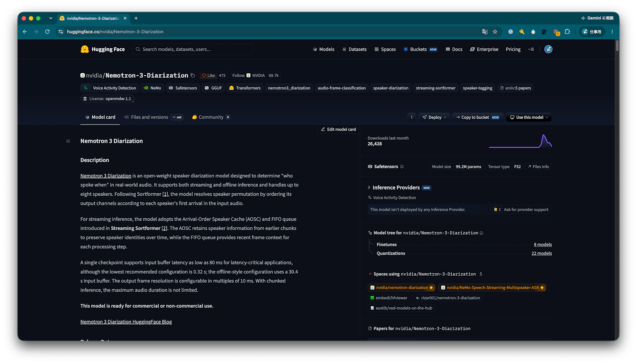Image resolution: width=637 pixels, height=364 pixels.
Task: Click the three-dot more options button by Deploy
Action: tap(412, 117)
